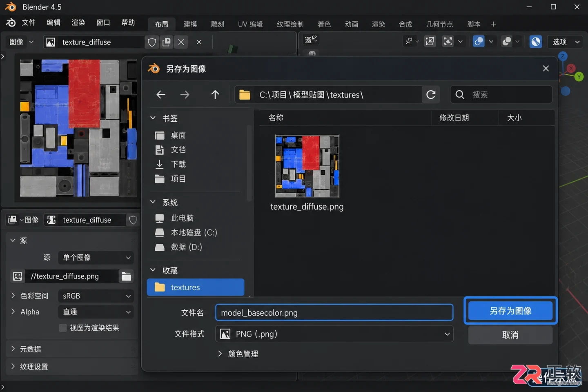This screenshot has height=392, width=588.
Task: Open the sRGB color space dropdown
Action: pyautogui.click(x=96, y=296)
